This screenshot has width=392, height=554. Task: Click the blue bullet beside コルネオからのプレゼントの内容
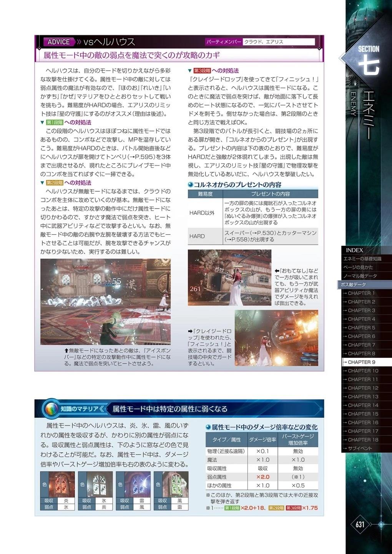click(190, 185)
